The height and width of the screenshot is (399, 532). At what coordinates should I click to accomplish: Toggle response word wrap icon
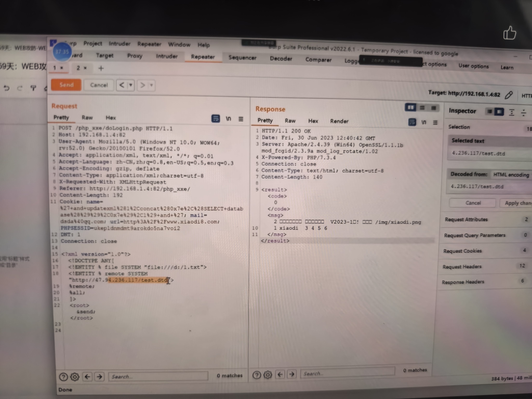point(412,122)
